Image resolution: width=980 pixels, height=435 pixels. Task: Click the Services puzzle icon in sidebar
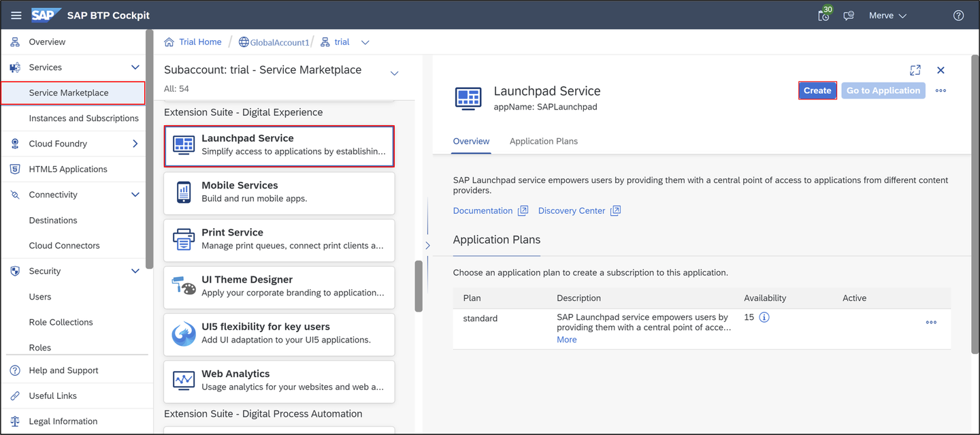(x=15, y=67)
